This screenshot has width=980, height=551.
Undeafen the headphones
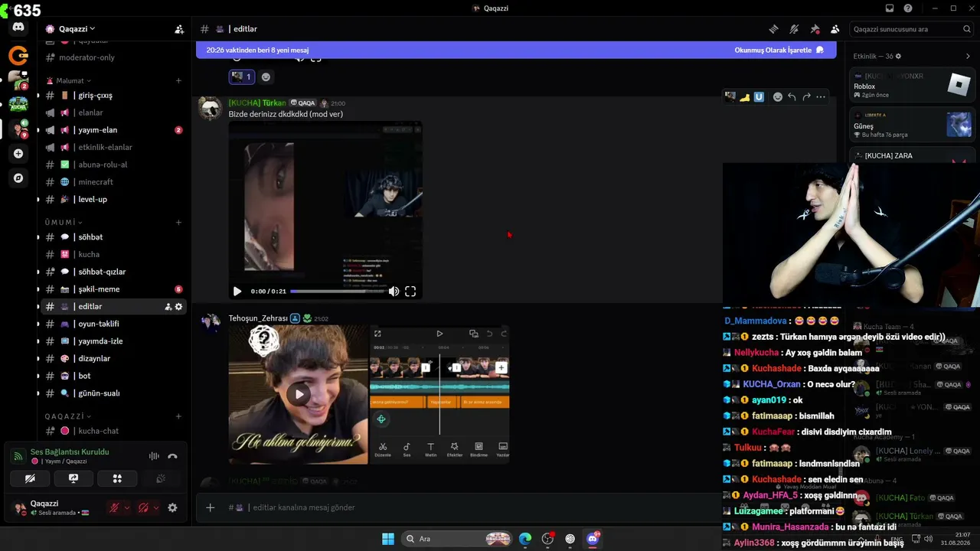point(143,507)
